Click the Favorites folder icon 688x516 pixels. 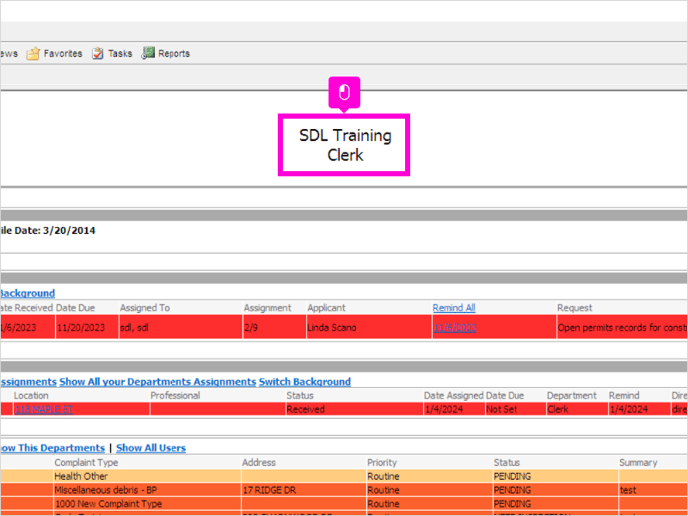click(x=33, y=54)
